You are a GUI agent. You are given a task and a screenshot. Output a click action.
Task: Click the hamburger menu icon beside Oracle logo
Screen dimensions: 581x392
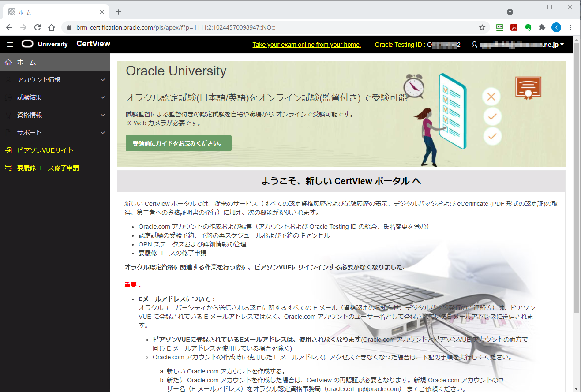11,45
